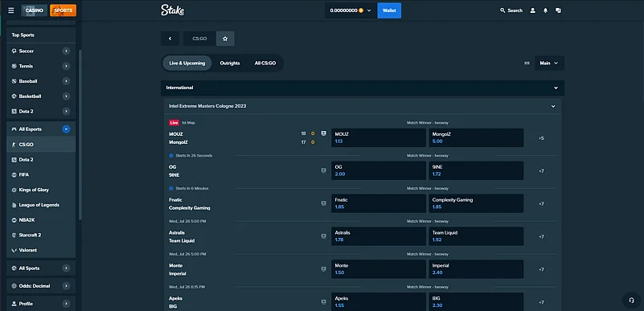Click the bitcoin coin icon in balance

tap(361, 10)
